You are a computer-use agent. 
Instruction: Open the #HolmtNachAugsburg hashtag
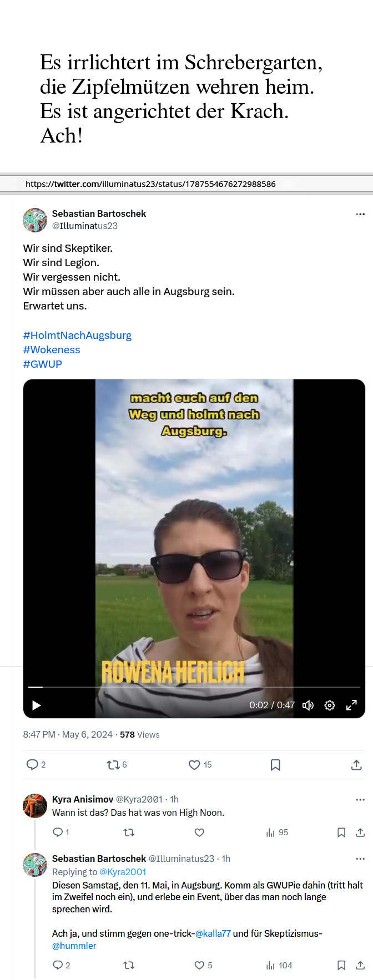click(77, 336)
